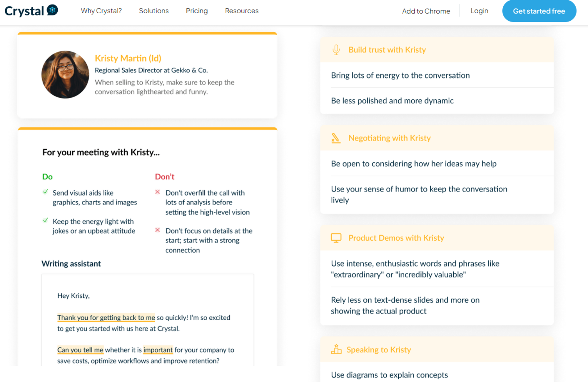The width and height of the screenshot is (588, 383).
Task: Click the text Keep the energy light with jokes
Action: pos(94,226)
